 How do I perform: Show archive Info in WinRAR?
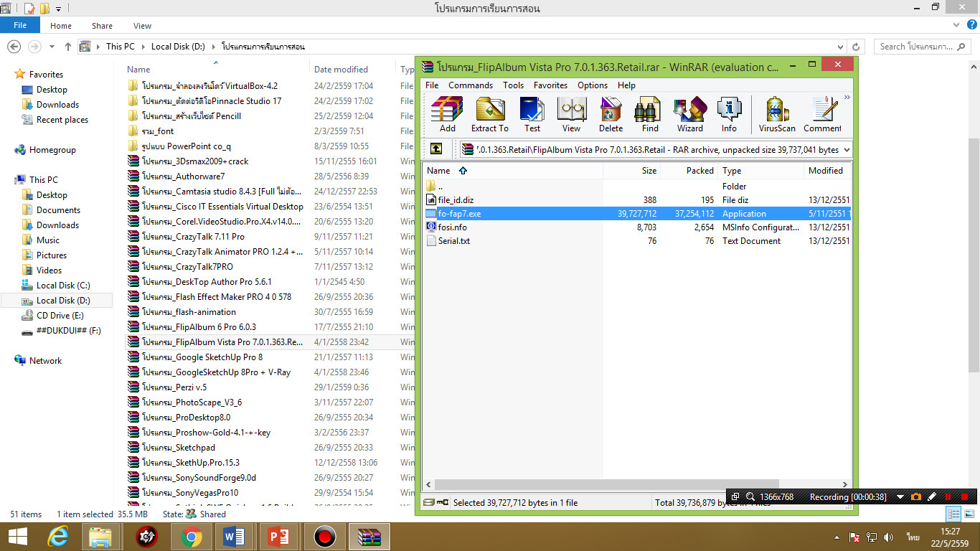pyautogui.click(x=729, y=115)
